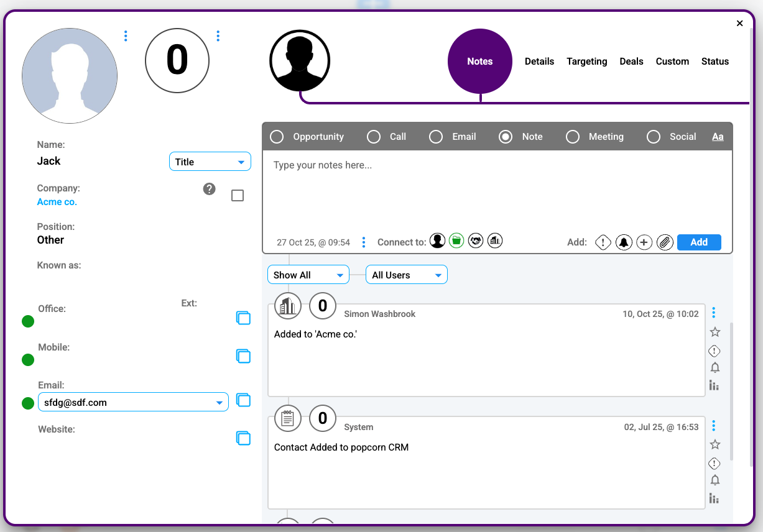
Task: Open the Deals tab
Action: click(631, 62)
